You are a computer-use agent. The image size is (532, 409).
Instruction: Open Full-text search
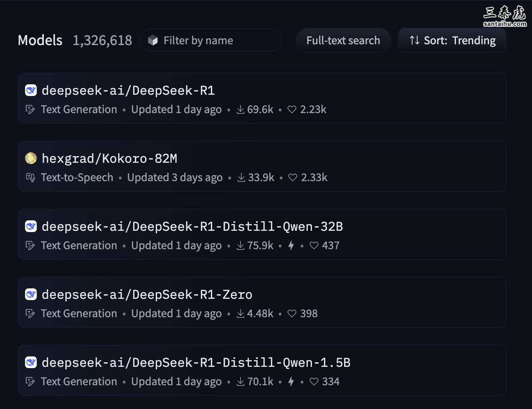click(343, 40)
